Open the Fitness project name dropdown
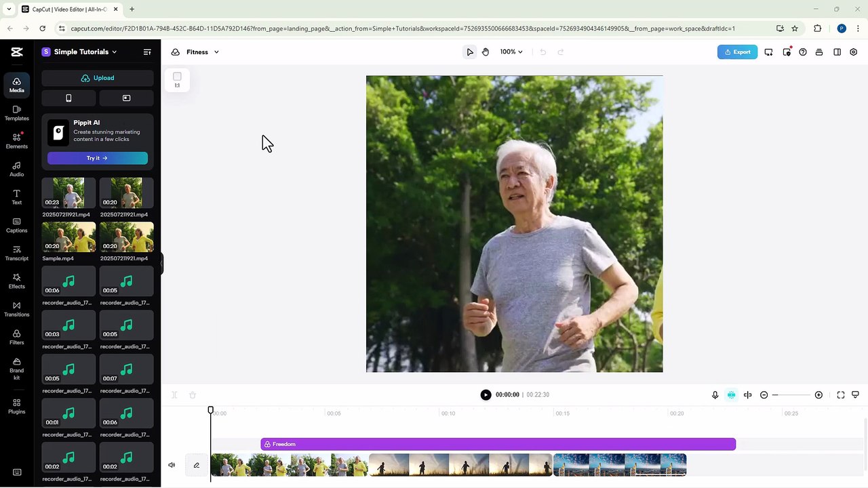Image resolution: width=868 pixels, height=488 pixels. [x=203, y=52]
